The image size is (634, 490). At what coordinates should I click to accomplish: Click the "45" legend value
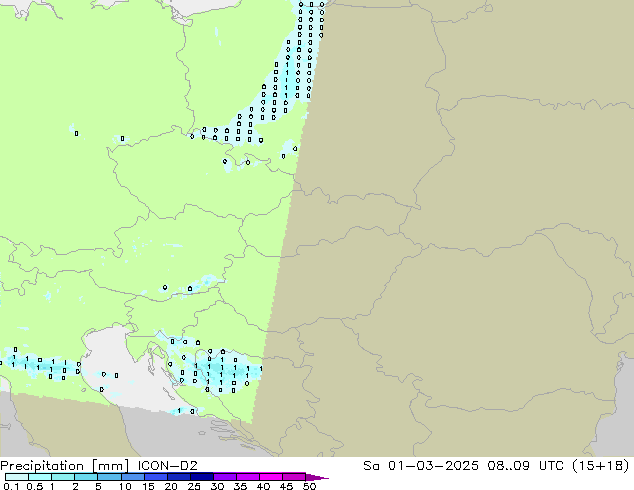pos(286,486)
